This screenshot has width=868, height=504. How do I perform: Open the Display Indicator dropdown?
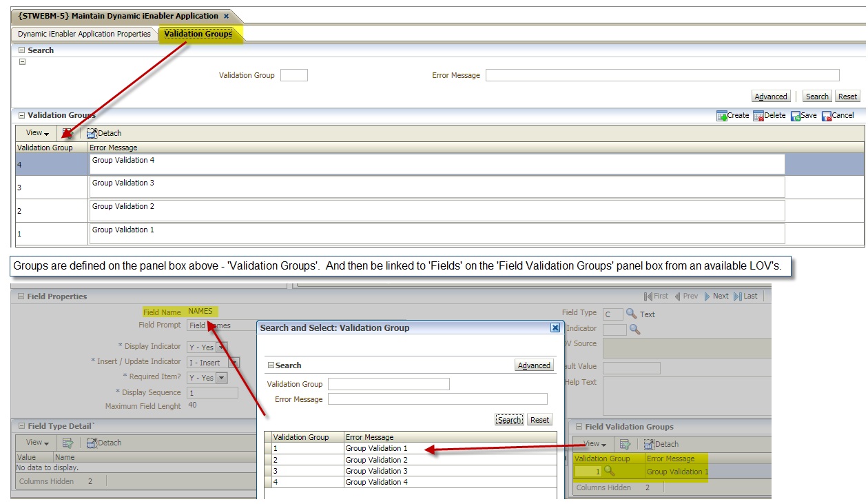pyautogui.click(x=221, y=347)
